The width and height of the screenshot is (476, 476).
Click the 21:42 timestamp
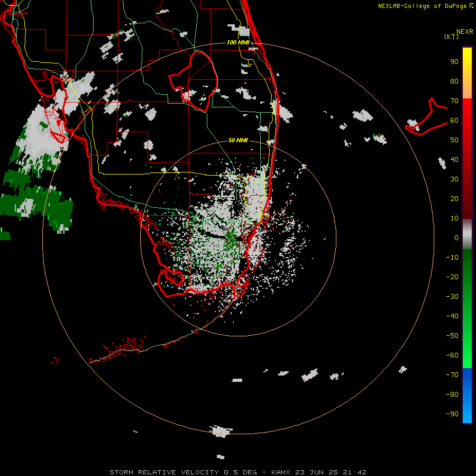pos(354,472)
